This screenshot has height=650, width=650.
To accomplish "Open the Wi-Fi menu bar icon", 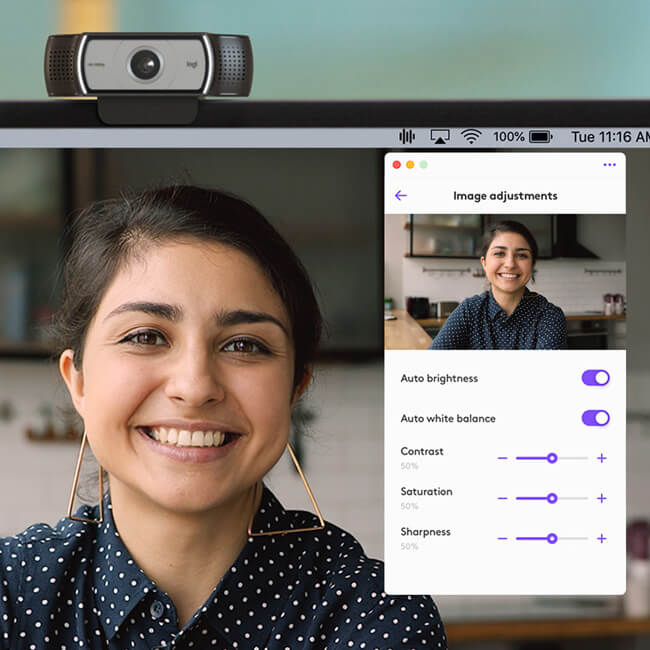I will click(471, 136).
